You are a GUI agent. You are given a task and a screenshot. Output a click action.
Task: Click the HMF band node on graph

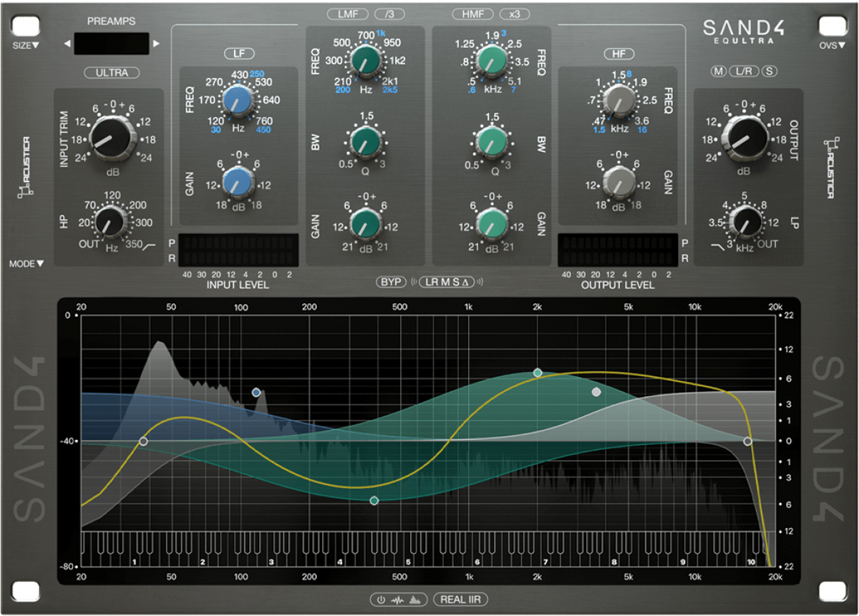coord(538,373)
